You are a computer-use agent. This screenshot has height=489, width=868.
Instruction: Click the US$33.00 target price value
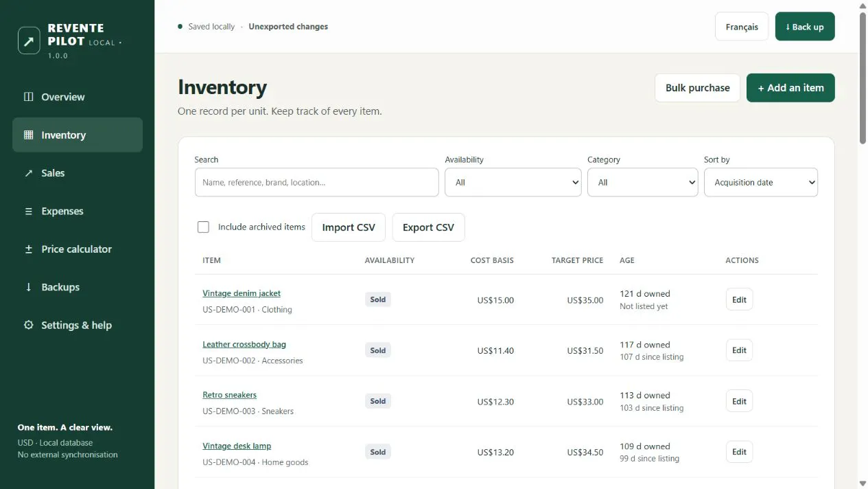[x=585, y=402]
